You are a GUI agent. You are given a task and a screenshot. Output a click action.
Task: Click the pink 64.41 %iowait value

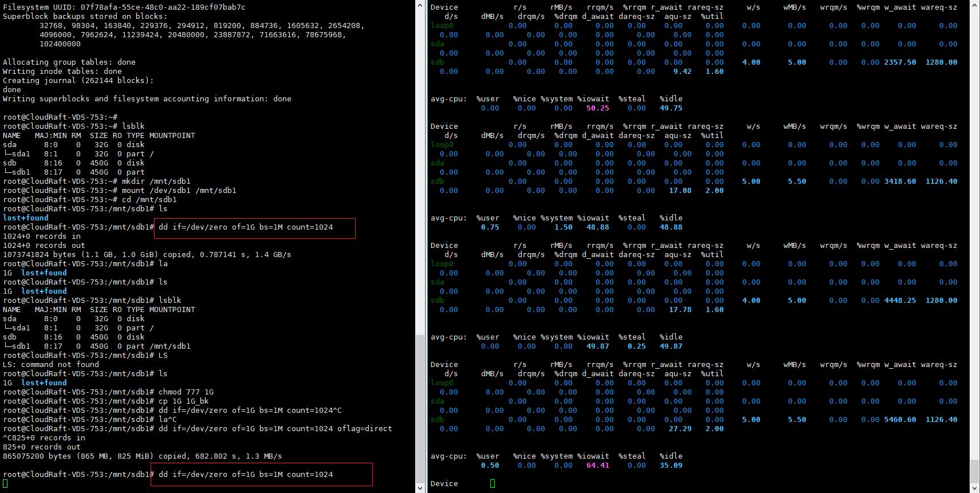pyautogui.click(x=598, y=466)
